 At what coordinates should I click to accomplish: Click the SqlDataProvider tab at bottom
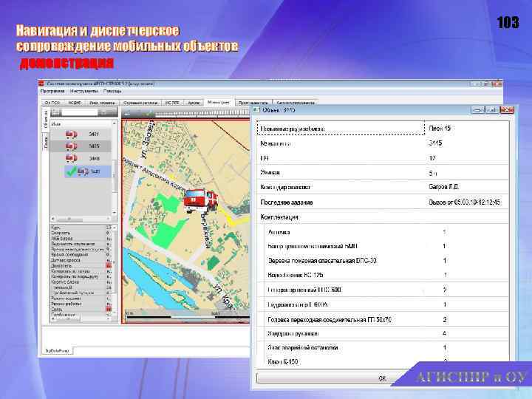(x=58, y=350)
